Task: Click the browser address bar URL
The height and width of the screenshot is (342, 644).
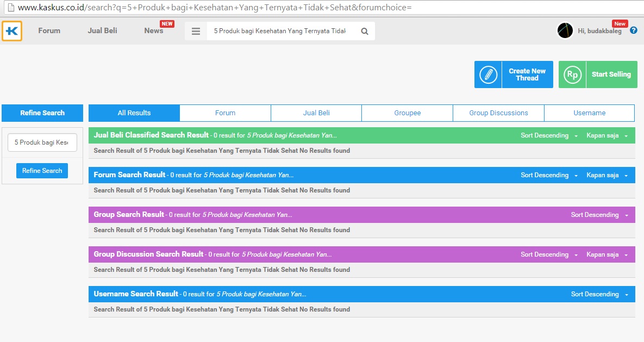Action: 214,8
